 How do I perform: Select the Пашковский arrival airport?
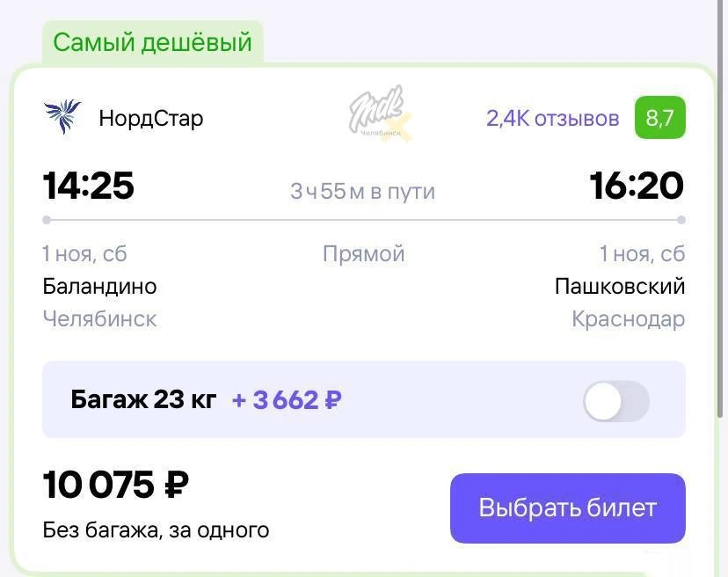[619, 286]
